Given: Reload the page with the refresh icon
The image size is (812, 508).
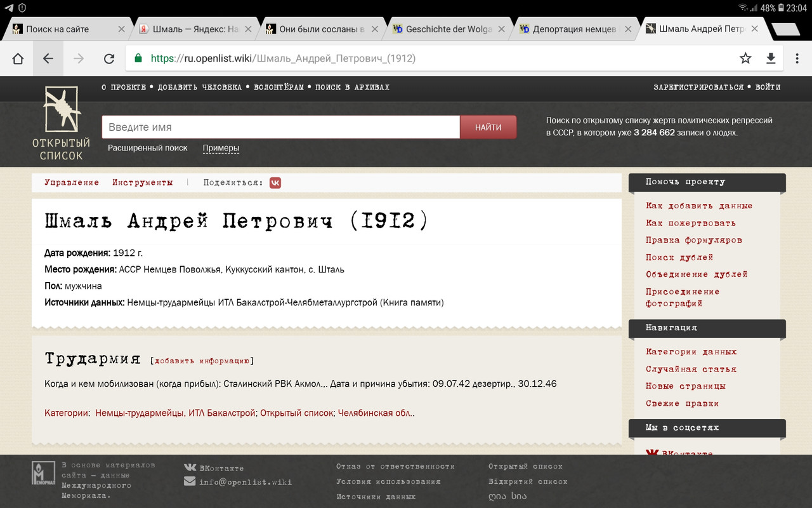Looking at the screenshot, I should [x=109, y=58].
